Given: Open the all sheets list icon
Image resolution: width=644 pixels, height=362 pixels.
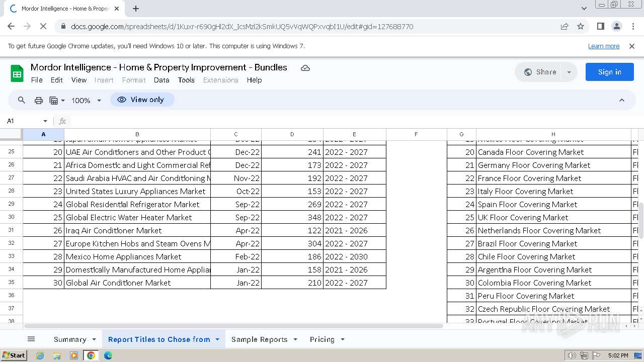Looking at the screenshot, I should [31, 339].
